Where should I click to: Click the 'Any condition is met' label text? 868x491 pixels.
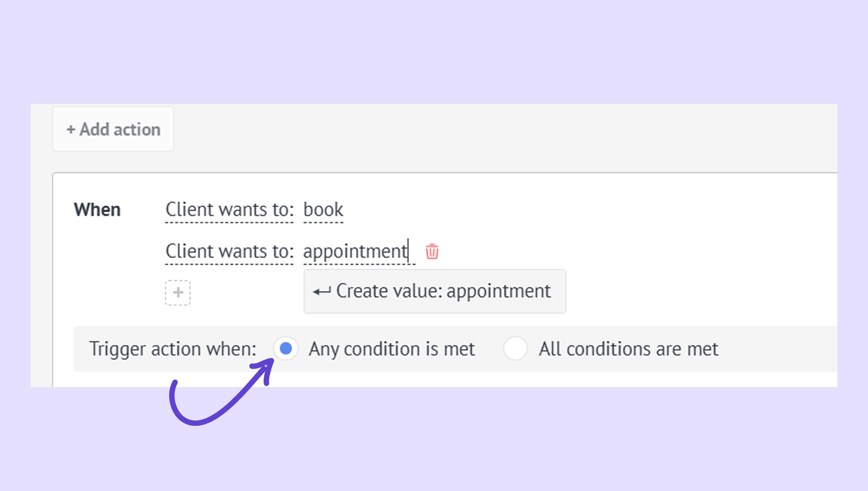(x=392, y=349)
